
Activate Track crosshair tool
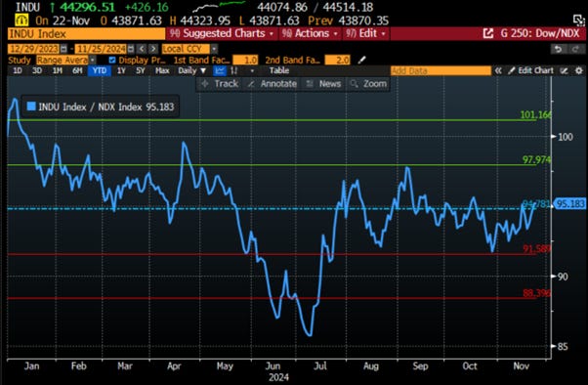[x=220, y=84]
